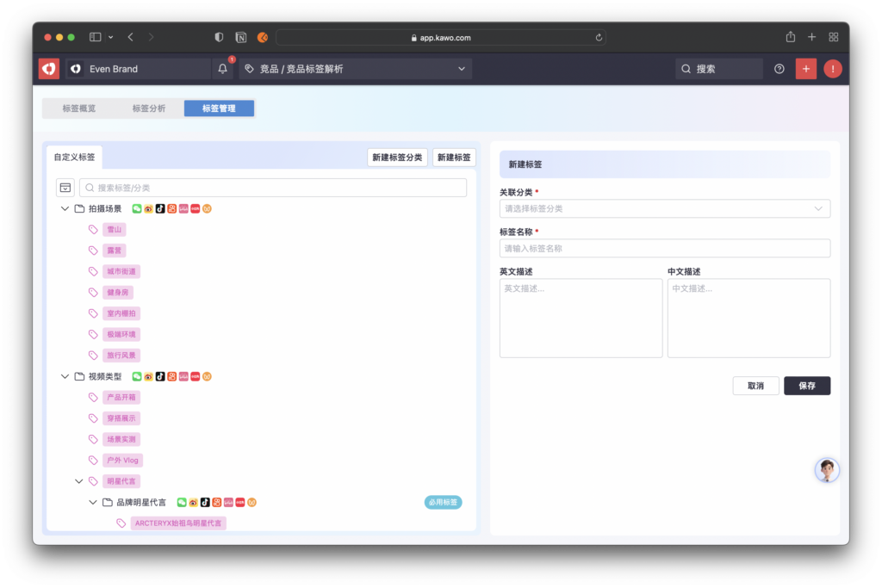This screenshot has width=882, height=588.
Task: Click the 新建标签分类 button
Action: point(397,158)
